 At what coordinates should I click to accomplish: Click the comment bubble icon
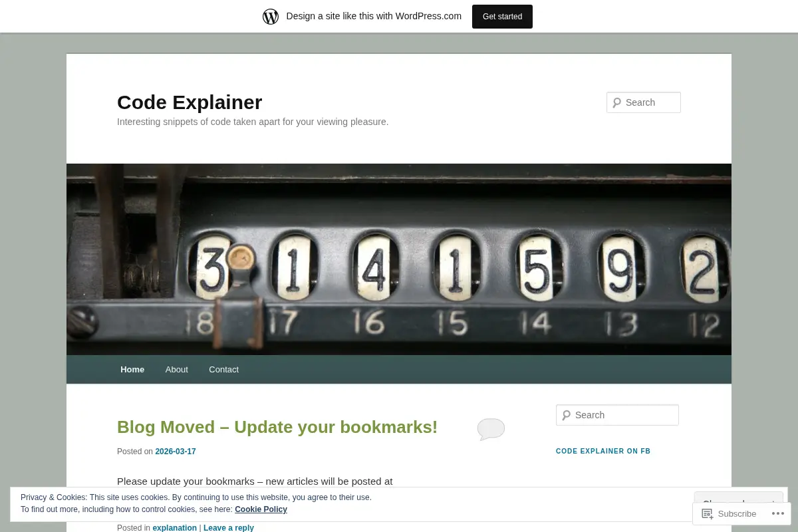(491, 429)
